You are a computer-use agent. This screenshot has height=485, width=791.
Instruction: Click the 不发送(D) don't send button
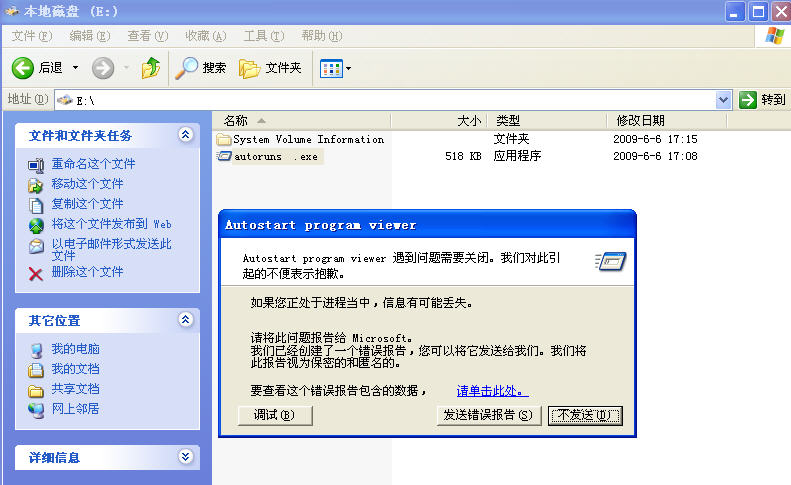tap(585, 415)
